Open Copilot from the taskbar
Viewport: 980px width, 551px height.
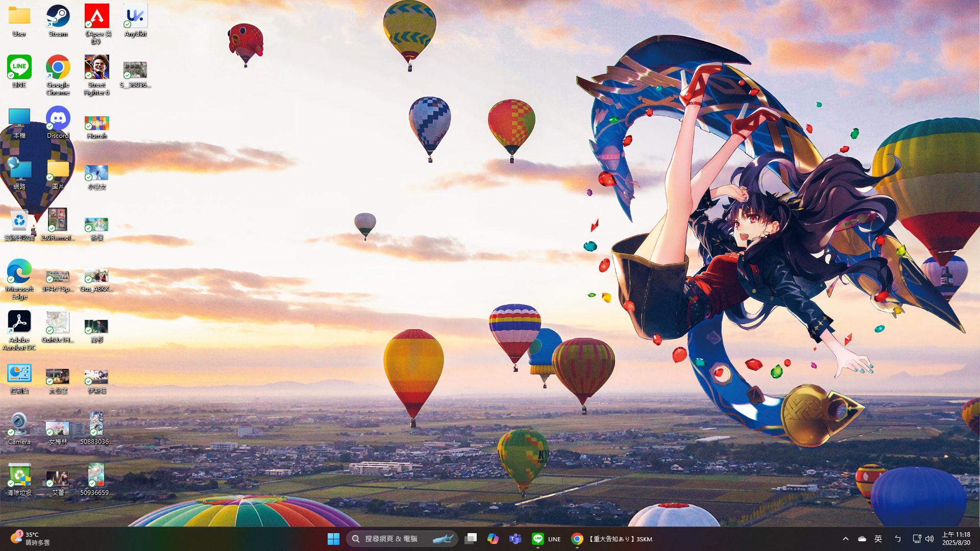[x=493, y=539]
